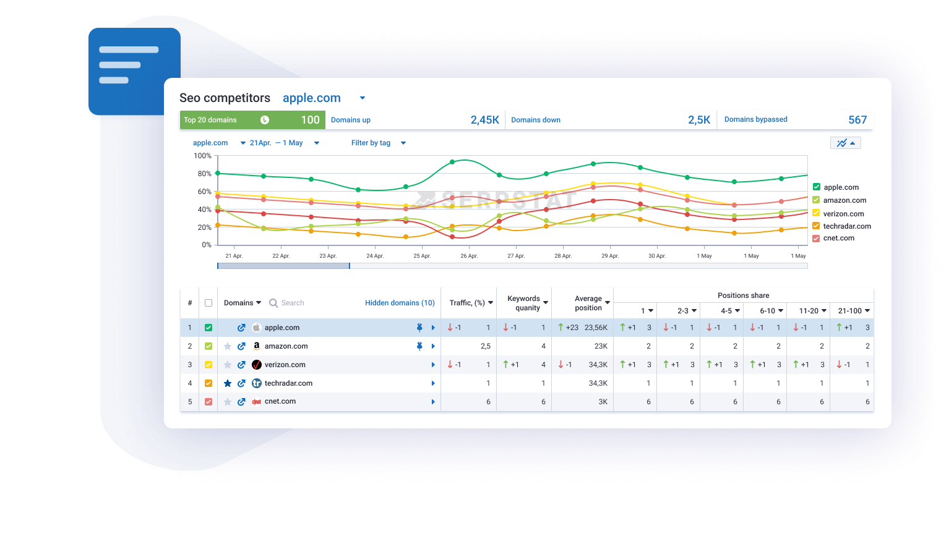Expand the verizon.com row arrow
The width and height of the screenshot is (949, 560).
coord(433,365)
